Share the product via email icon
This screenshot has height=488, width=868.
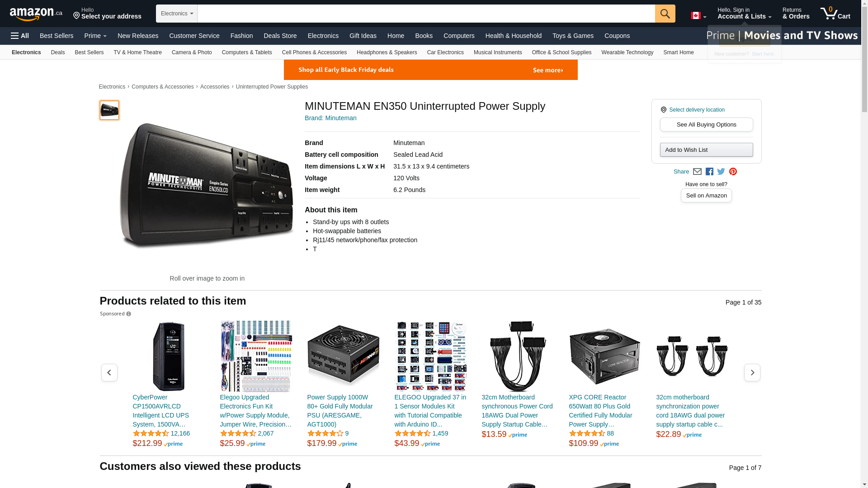click(697, 172)
